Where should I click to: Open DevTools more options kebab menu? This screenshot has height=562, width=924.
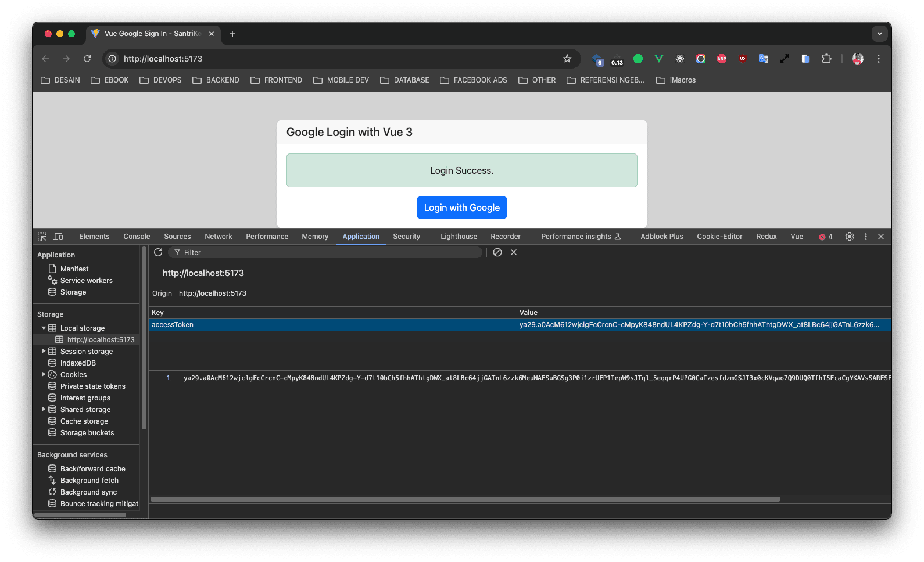(x=866, y=237)
